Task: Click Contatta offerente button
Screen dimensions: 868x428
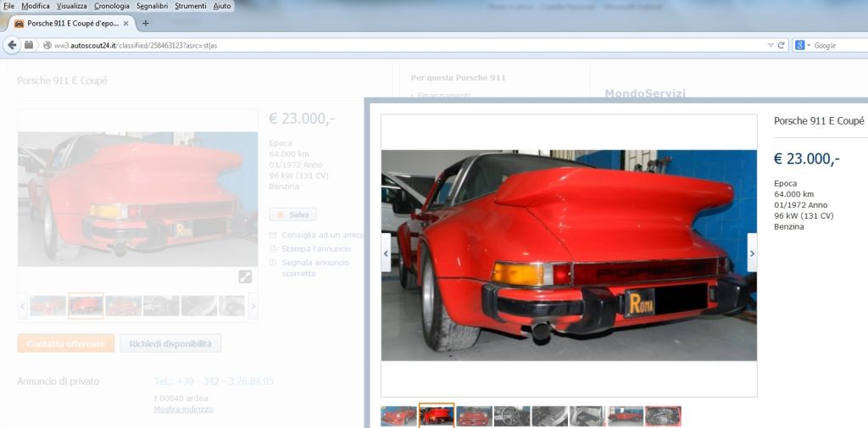Action: pyautogui.click(x=66, y=343)
